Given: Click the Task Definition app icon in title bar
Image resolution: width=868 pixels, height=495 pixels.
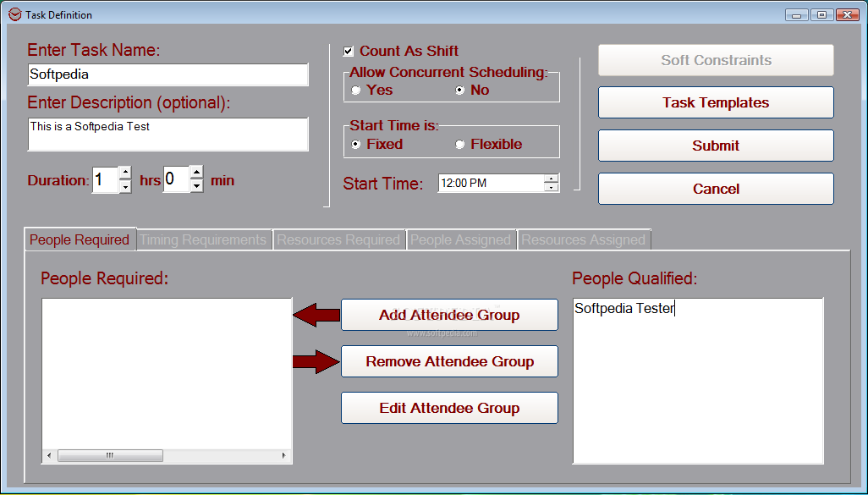Looking at the screenshot, I should [x=15, y=15].
